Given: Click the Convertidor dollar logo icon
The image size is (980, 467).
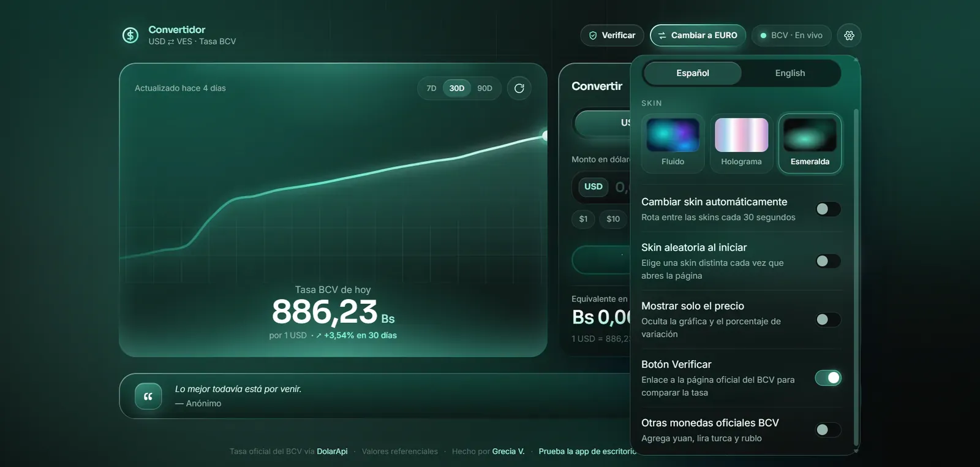Looking at the screenshot, I should pos(130,35).
